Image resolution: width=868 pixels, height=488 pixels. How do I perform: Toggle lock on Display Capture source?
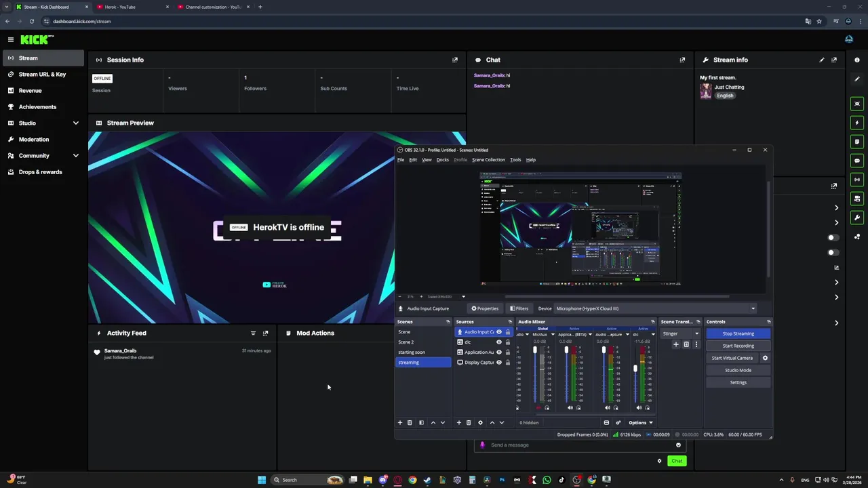(508, 363)
